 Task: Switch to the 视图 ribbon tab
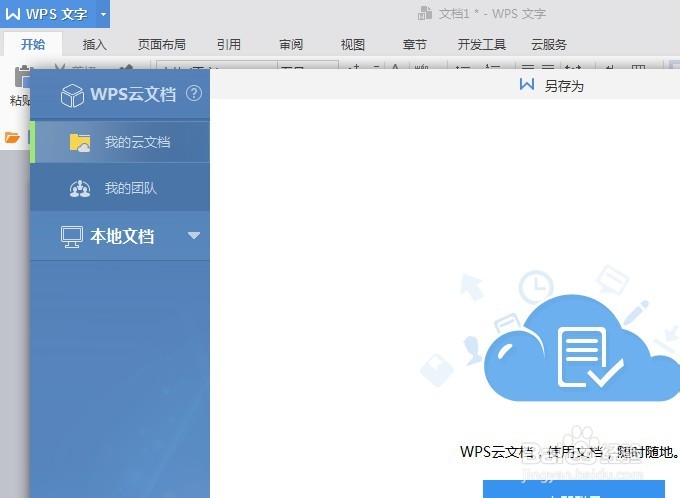tap(353, 44)
